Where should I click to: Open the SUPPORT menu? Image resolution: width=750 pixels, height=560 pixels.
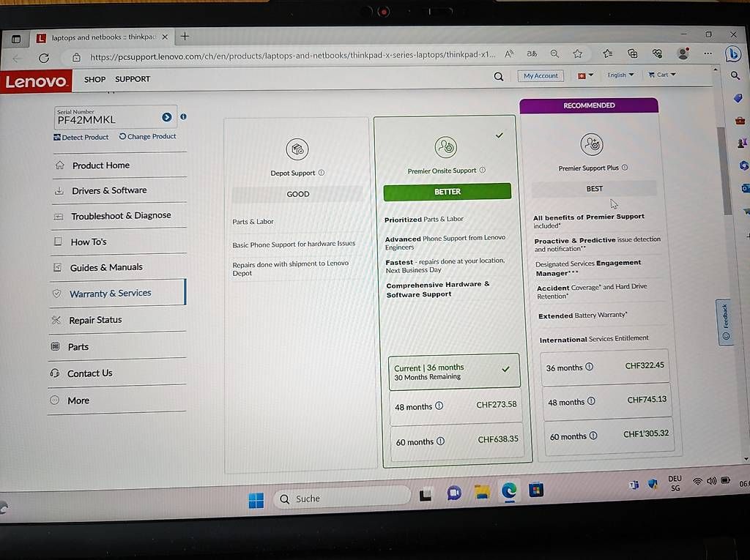[x=133, y=79]
